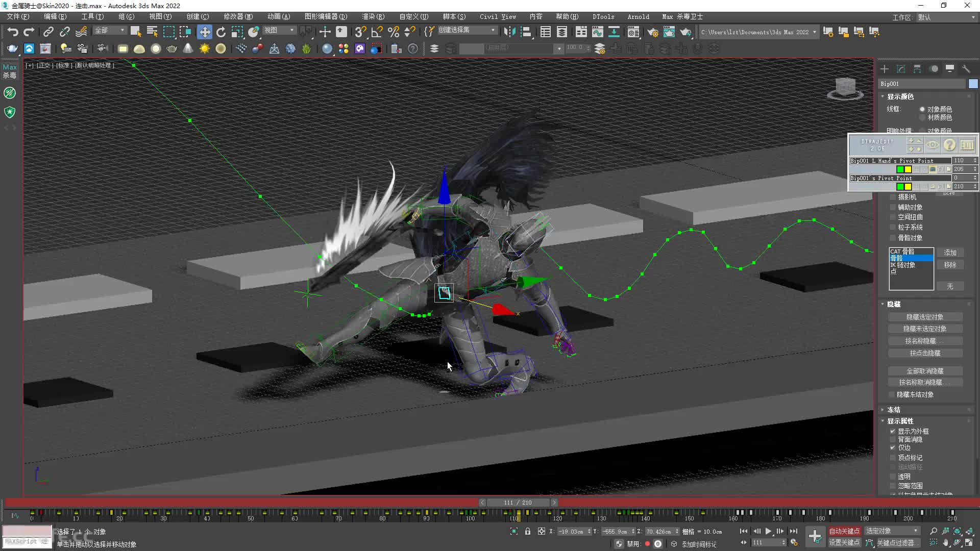Screen dimensions: 980x551
Task: Toggle the Percent Snap icon
Action: [393, 32]
